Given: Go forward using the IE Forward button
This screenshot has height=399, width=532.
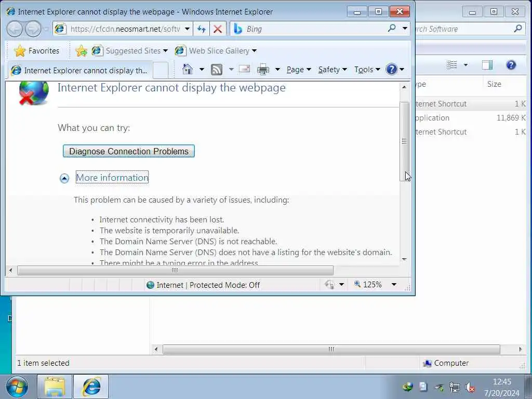Looking at the screenshot, I should [x=33, y=29].
